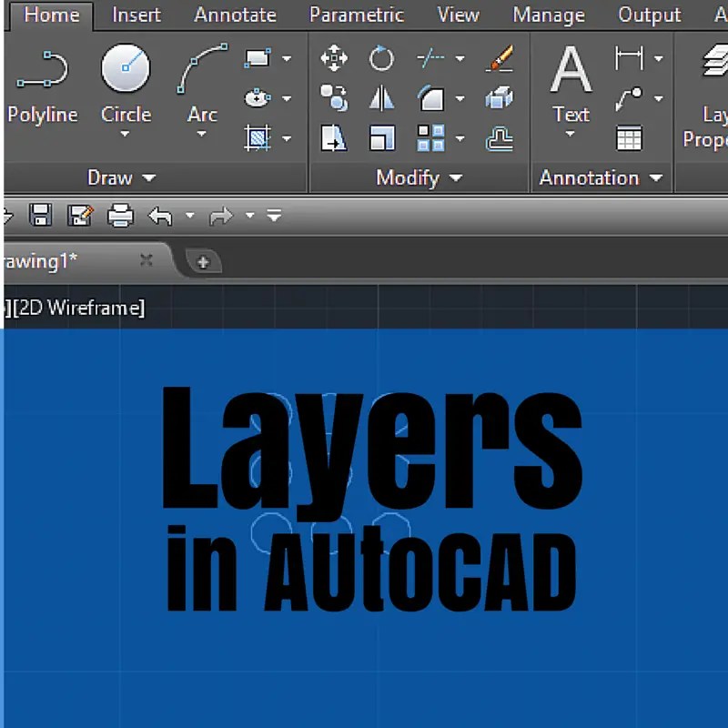Activate the Scale tool

coord(381,138)
